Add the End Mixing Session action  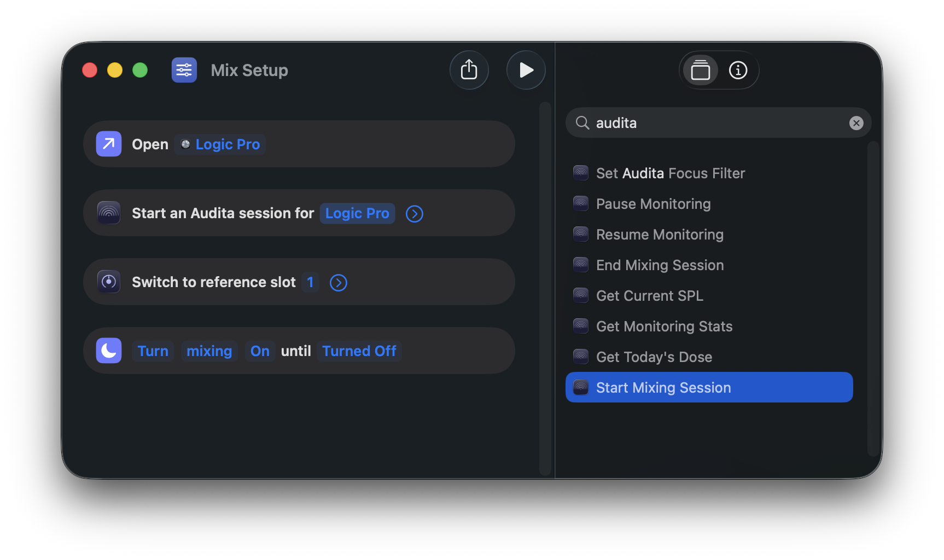[709, 265]
